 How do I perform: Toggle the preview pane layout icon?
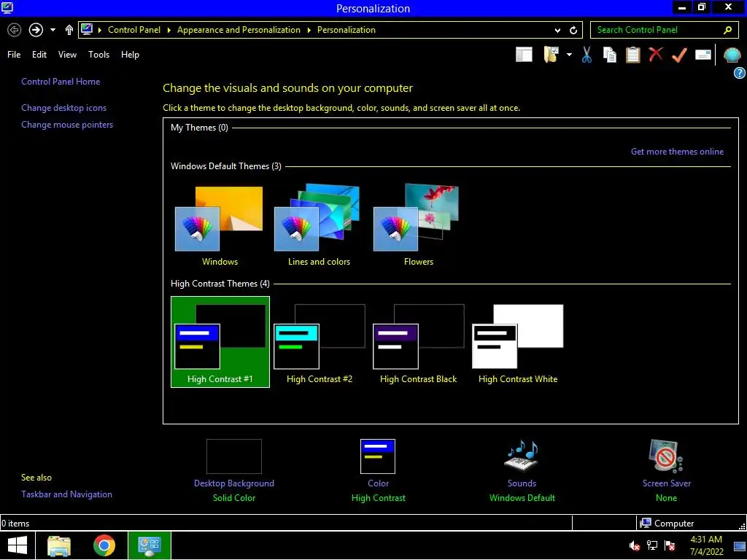click(x=524, y=55)
